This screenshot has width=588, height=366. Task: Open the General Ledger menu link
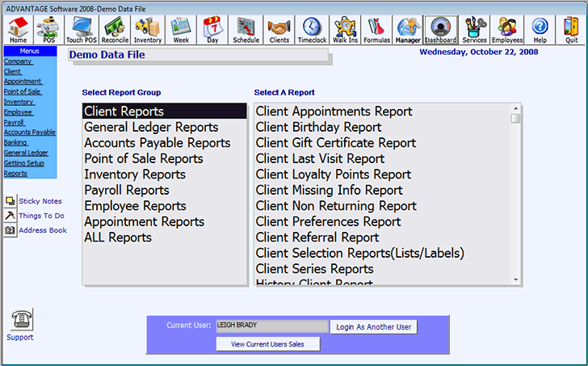pyautogui.click(x=26, y=153)
